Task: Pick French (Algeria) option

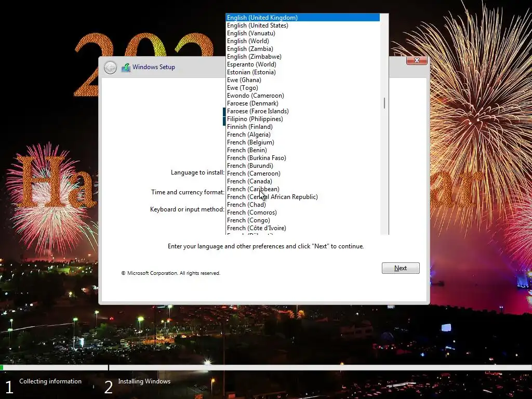Action: (x=303, y=135)
